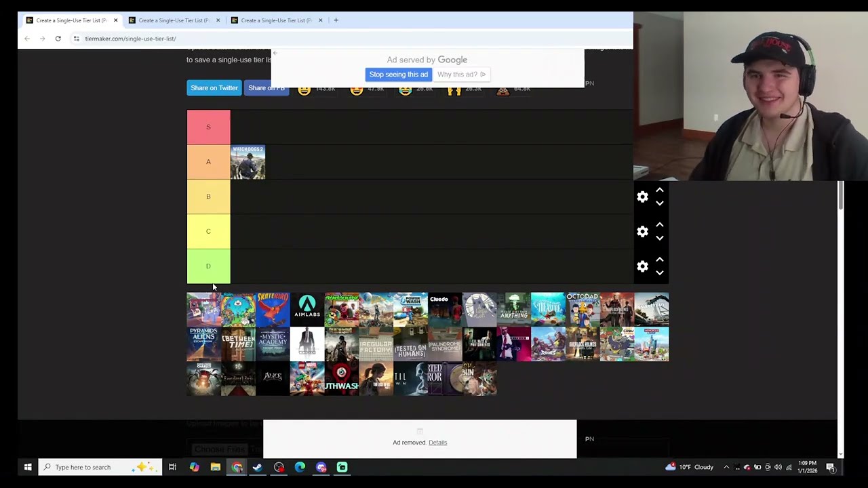Go back in browser history
Viewport: 868px width, 488px height.
click(27, 39)
